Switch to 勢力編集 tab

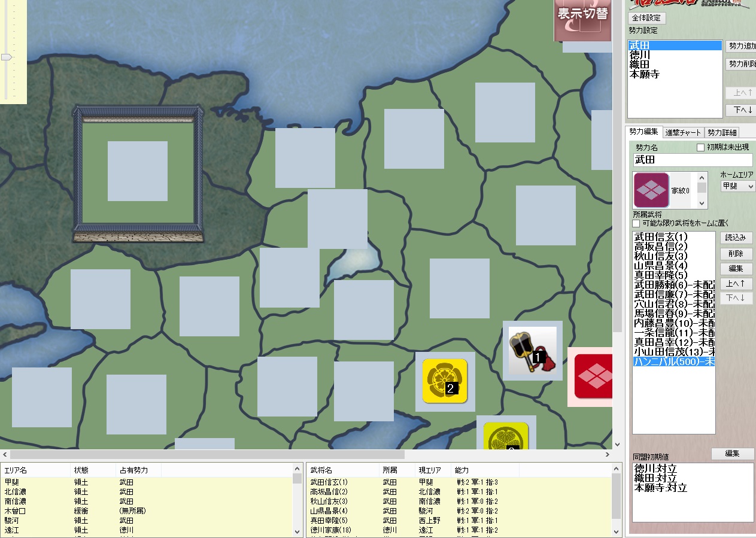[x=643, y=132]
